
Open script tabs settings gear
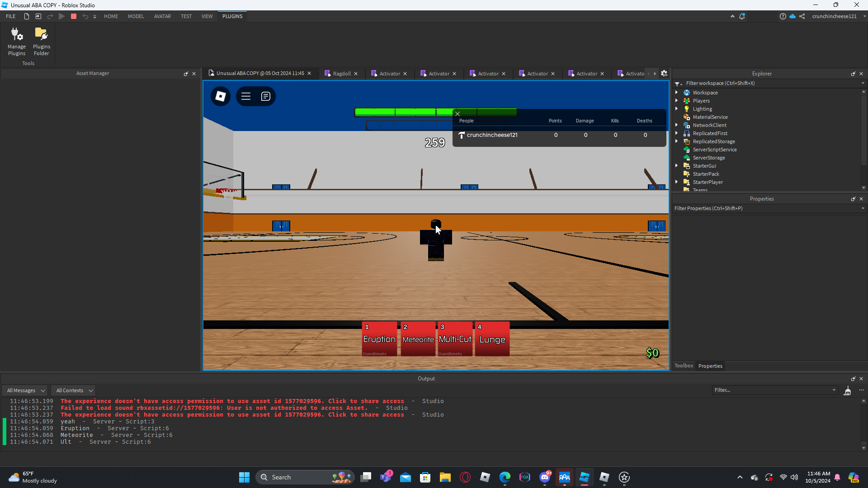click(664, 74)
